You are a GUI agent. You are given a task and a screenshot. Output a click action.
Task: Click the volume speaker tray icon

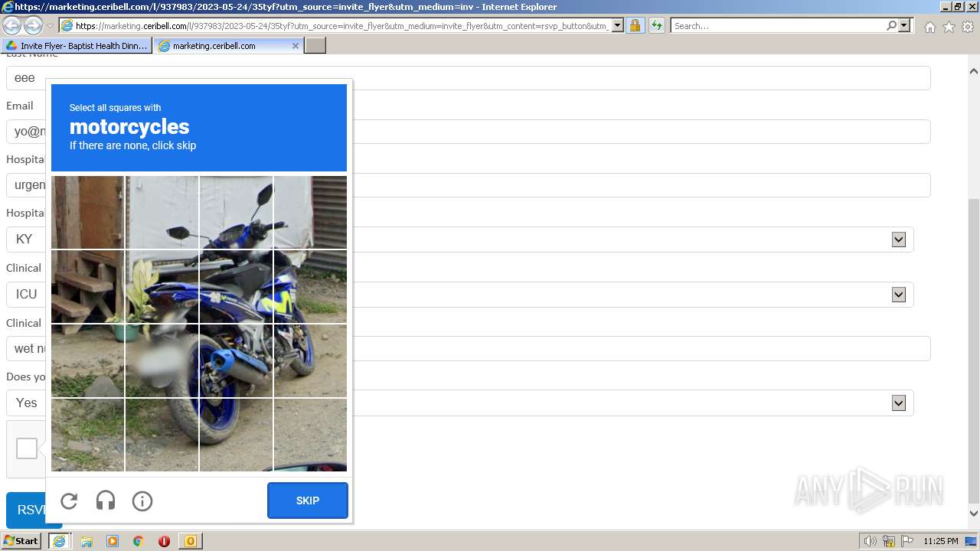870,541
